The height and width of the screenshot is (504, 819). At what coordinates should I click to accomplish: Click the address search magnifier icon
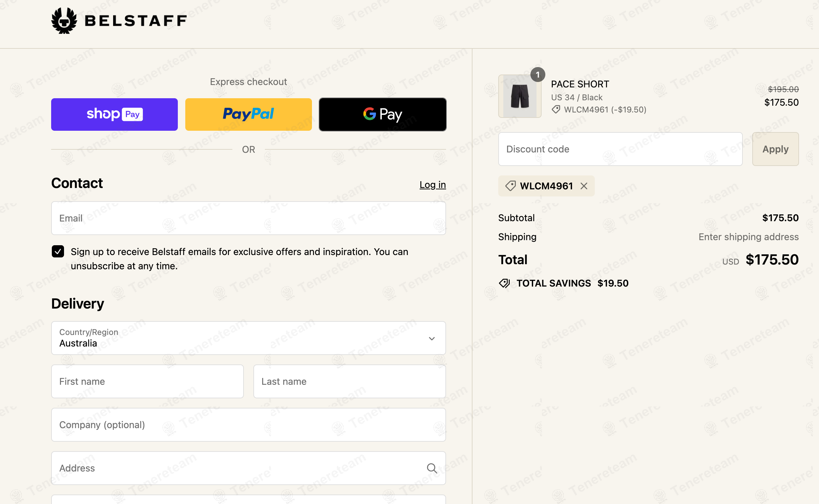(432, 468)
